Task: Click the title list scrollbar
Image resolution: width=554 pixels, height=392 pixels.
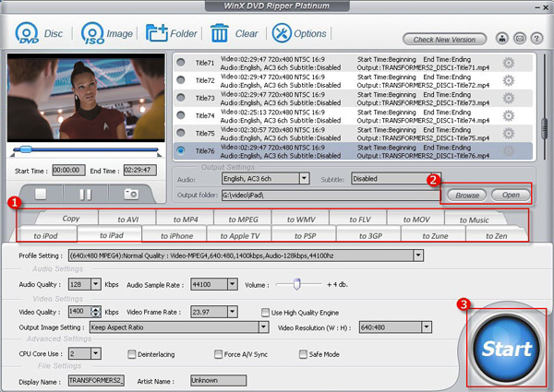Action: coord(545,128)
